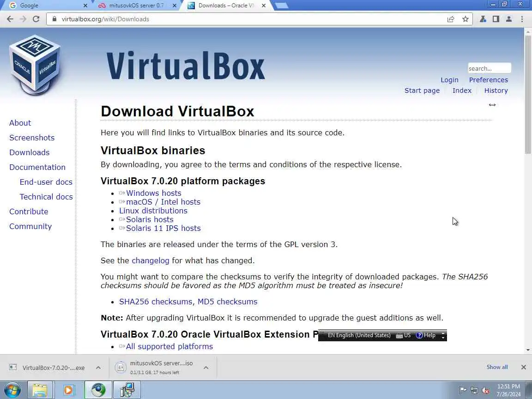Image resolution: width=532 pixels, height=399 pixels.
Task: Expand mitusovkOS server iso download options
Action: coord(206,368)
